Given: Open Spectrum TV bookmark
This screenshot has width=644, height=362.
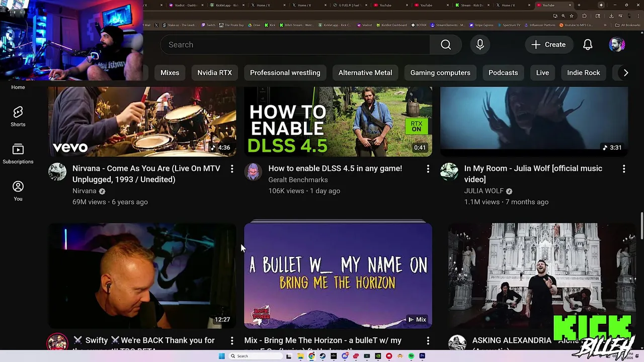Looking at the screenshot, I should coord(509,25).
